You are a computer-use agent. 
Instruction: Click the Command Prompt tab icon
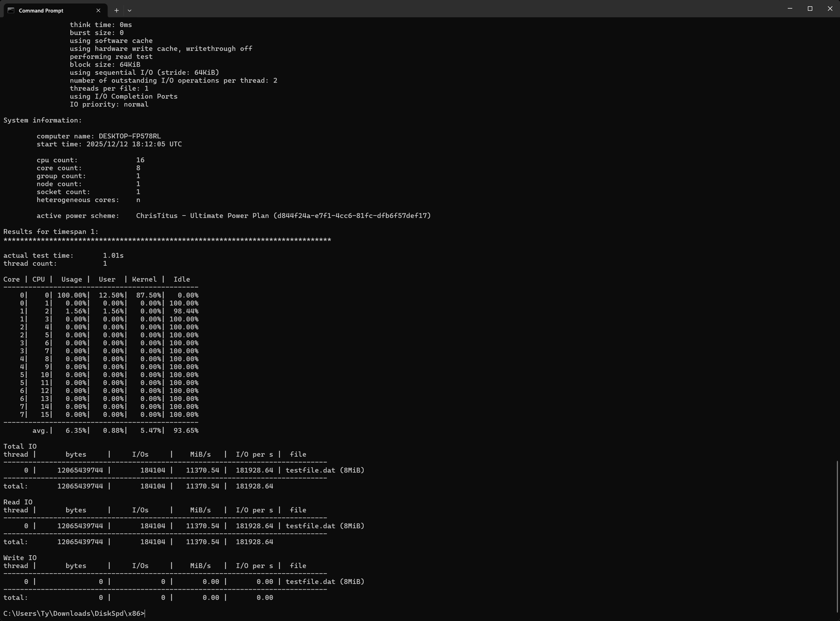(11, 10)
